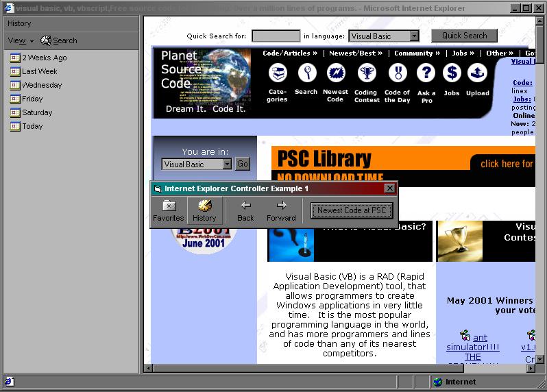Toggle the Favorites button in controller toolbar
547x392 pixels.
[x=168, y=210]
